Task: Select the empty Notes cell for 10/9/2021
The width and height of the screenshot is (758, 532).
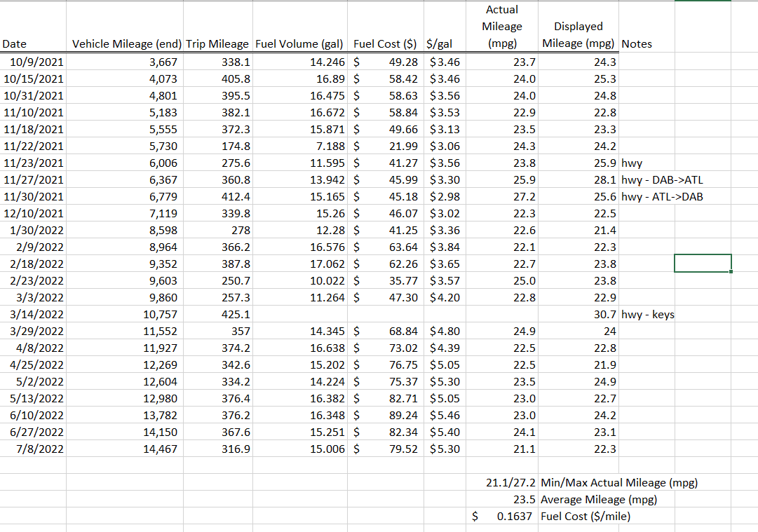Action: click(x=647, y=62)
